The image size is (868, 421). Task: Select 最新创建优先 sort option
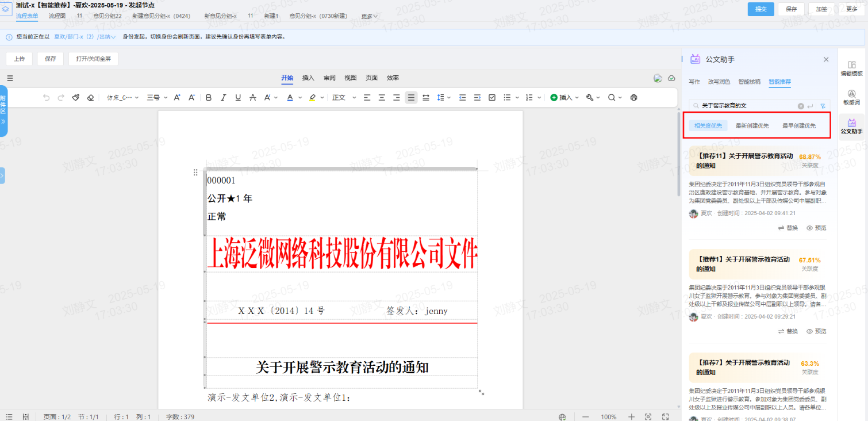point(752,125)
